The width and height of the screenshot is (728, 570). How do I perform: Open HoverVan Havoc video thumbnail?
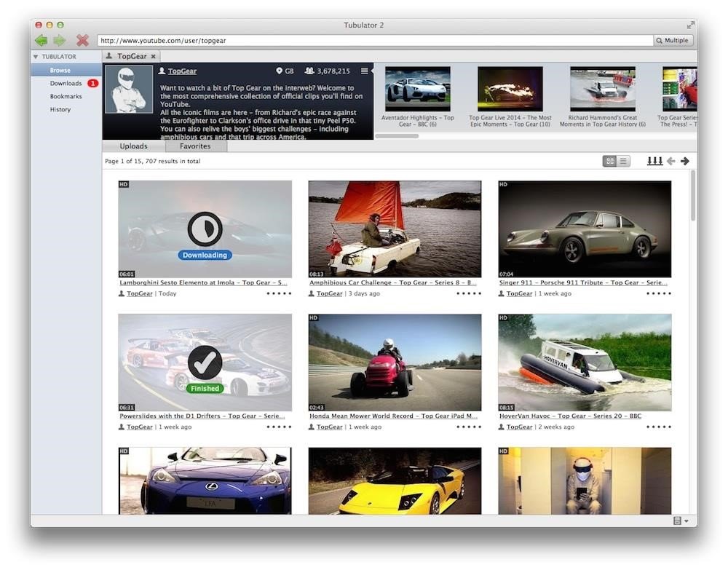(x=585, y=363)
